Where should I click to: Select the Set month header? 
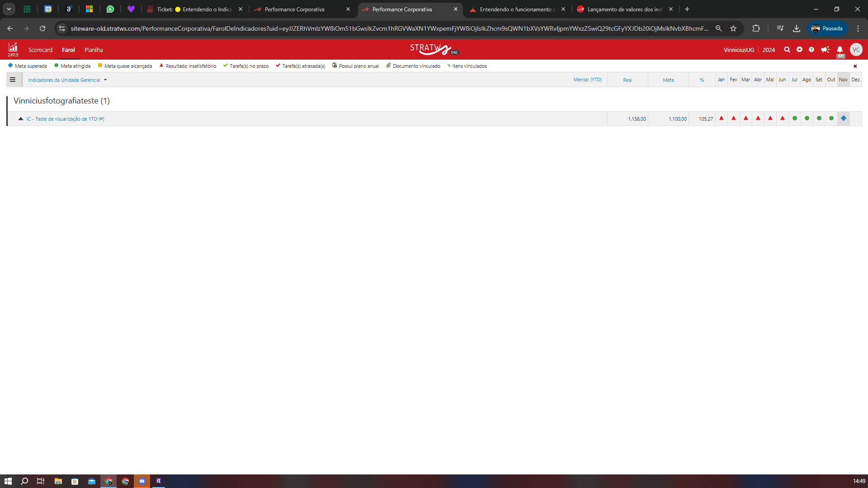tap(819, 80)
